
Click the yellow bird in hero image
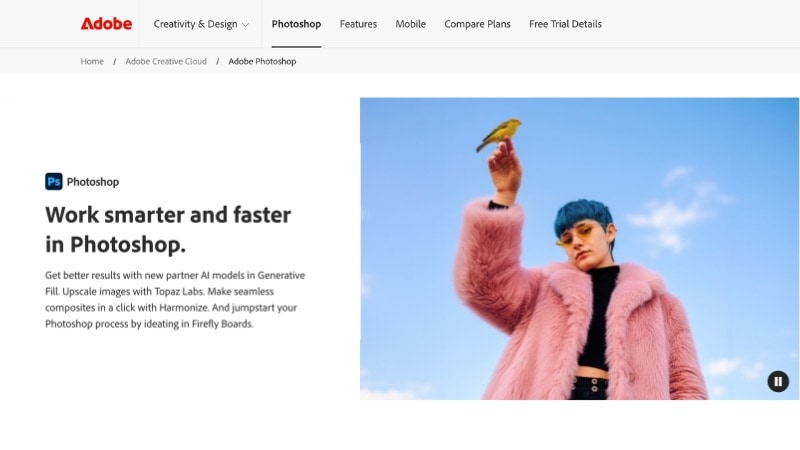(x=500, y=132)
